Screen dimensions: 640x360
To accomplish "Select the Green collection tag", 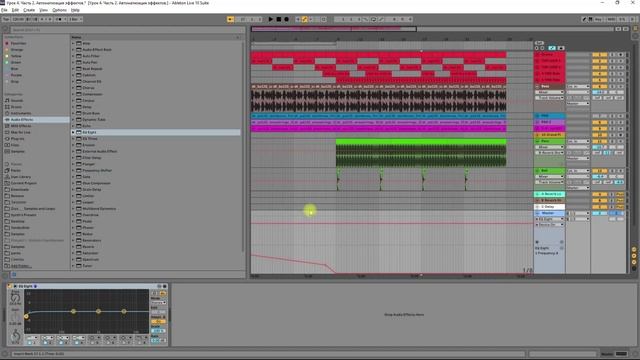I will (16, 62).
